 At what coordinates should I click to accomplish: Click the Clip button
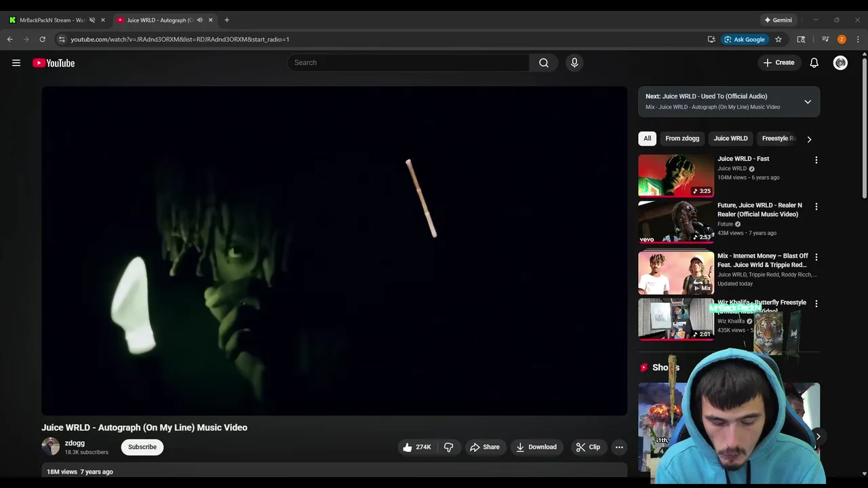[x=588, y=447]
